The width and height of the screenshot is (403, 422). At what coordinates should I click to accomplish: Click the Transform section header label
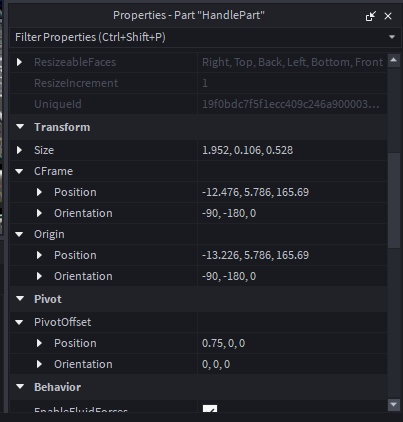tap(62, 127)
